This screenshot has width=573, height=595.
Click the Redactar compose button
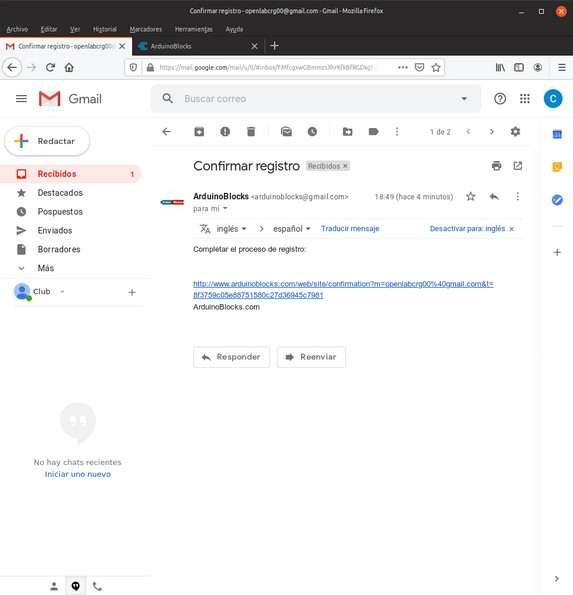(47, 141)
